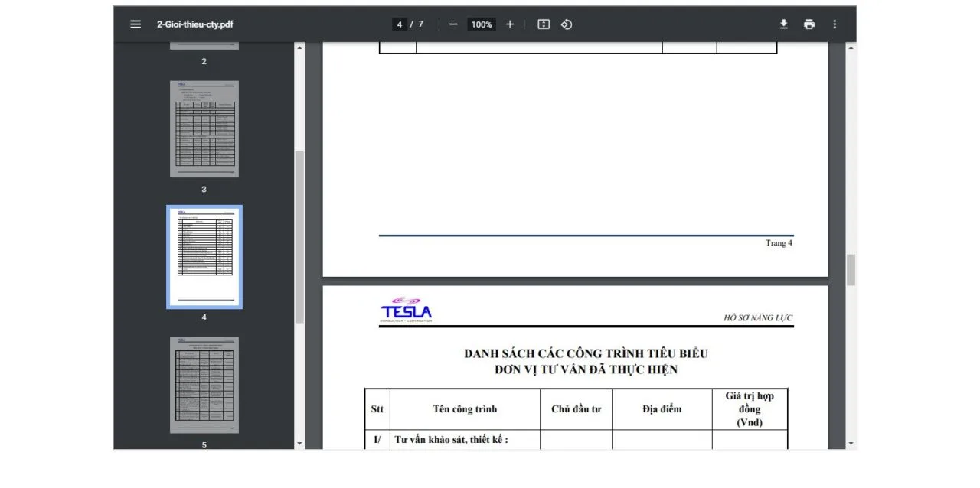Click 'ĐƠN VỊ TƯ VẤN ĐÃ THỰC HIỆN' line

tap(586, 369)
